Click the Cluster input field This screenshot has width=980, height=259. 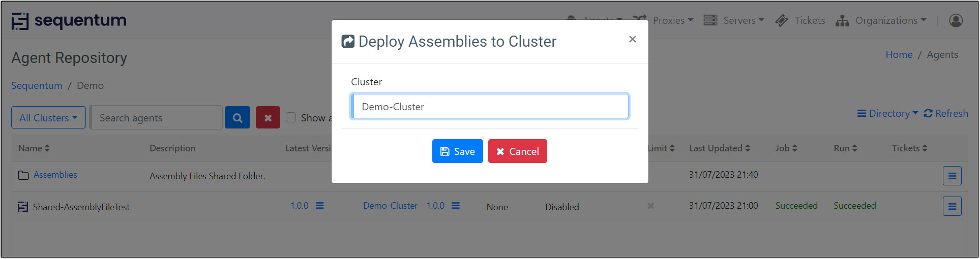pyautogui.click(x=490, y=107)
